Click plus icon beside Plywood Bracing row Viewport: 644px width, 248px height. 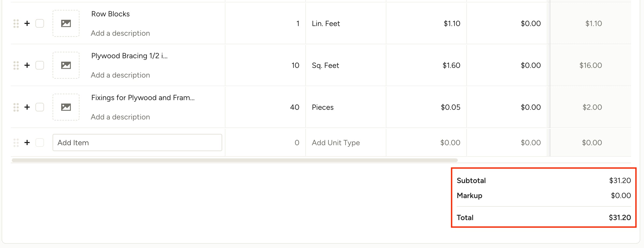click(27, 65)
